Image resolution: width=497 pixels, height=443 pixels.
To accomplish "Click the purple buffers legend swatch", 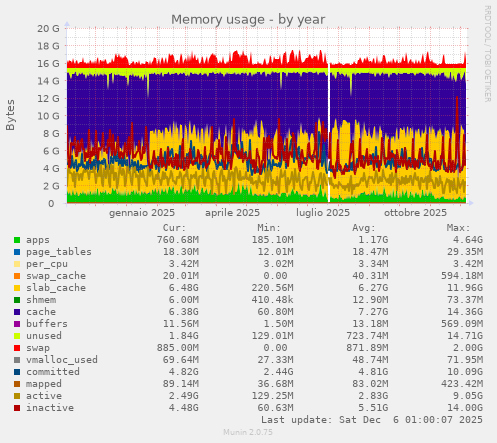I will coord(17,324).
